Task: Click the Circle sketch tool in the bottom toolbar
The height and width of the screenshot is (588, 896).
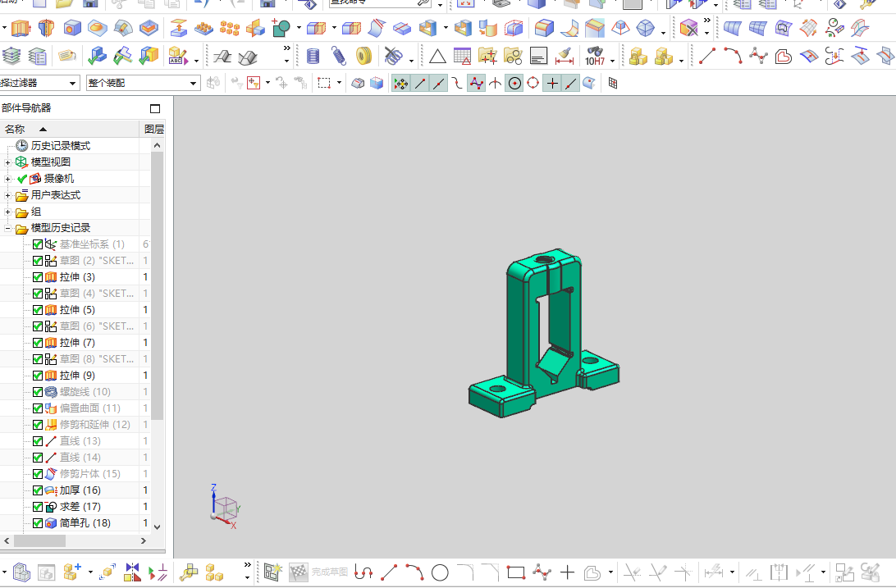Action: tap(440, 572)
